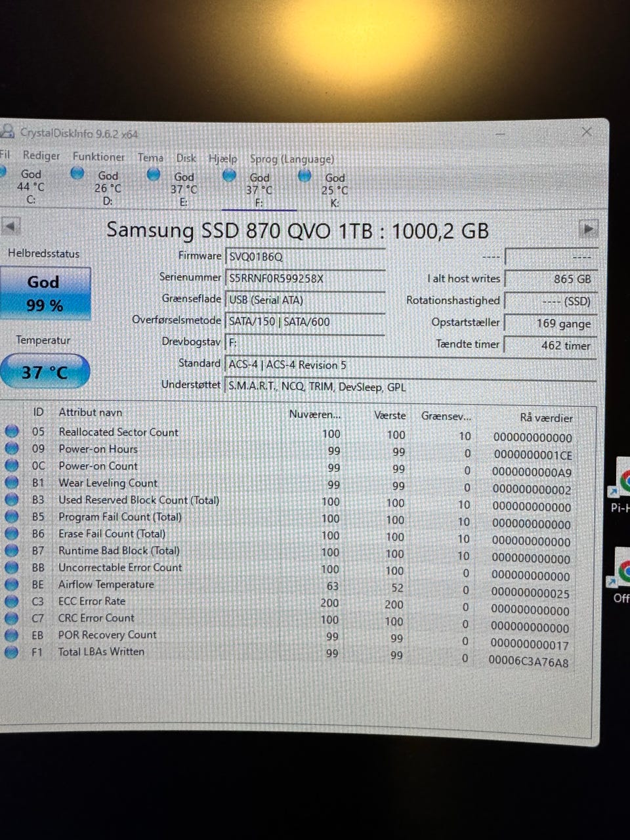Screen dimensions: 630x840
Task: Click the God 99 % health status button
Action: pos(45,293)
